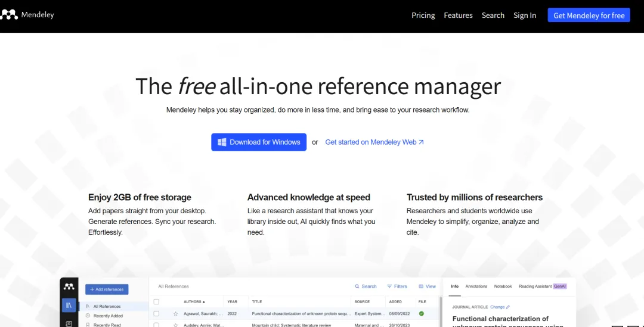Click the FILE column header
The height and width of the screenshot is (327, 644).
pos(422,301)
